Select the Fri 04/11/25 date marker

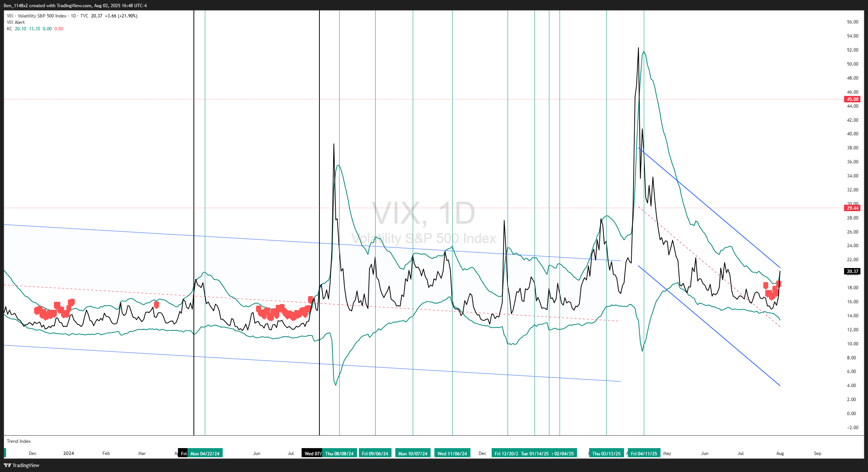[x=644, y=453]
